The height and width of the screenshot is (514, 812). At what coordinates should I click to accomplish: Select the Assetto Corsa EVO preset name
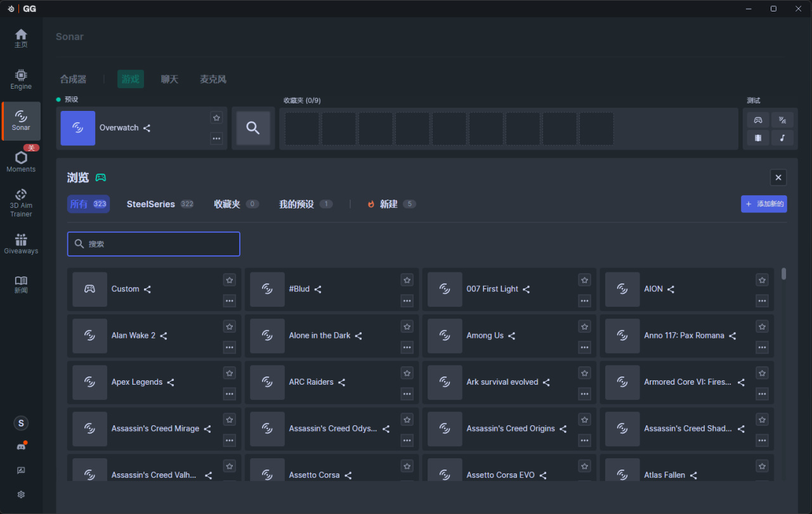(501, 475)
